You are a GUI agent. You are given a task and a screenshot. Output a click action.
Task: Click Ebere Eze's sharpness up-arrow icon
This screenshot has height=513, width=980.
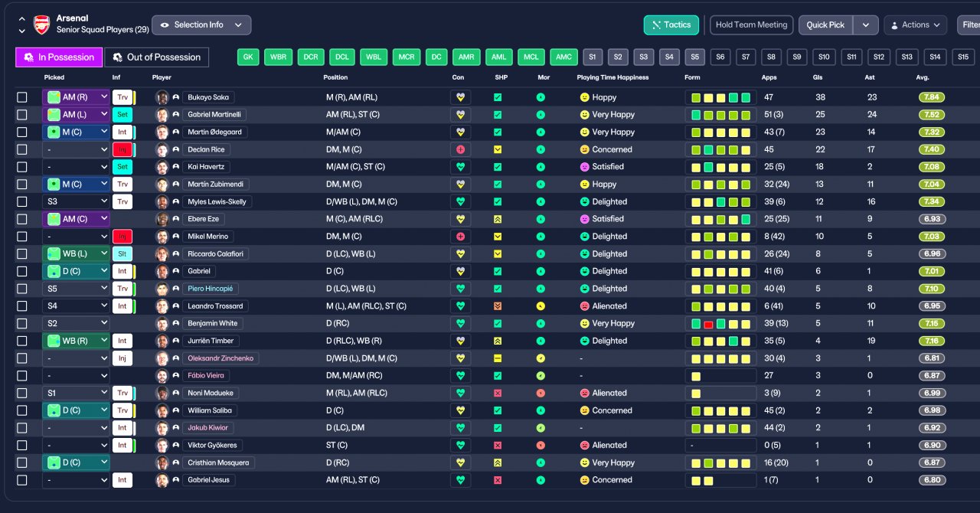pyautogui.click(x=498, y=219)
